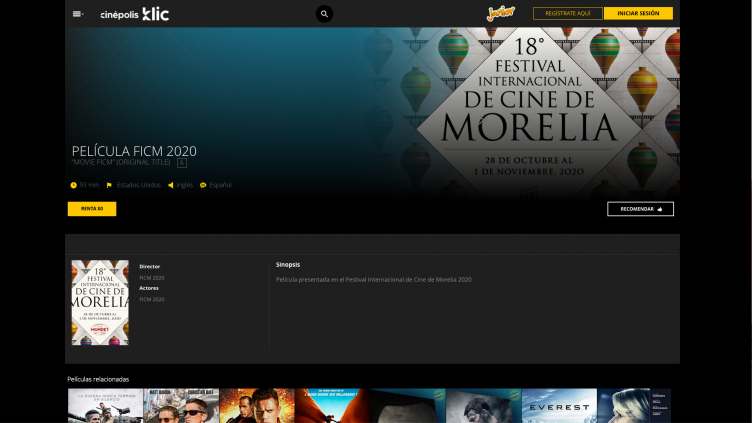
Task: Click the synopsis text about Festival de Morelia
Action: [x=374, y=280]
